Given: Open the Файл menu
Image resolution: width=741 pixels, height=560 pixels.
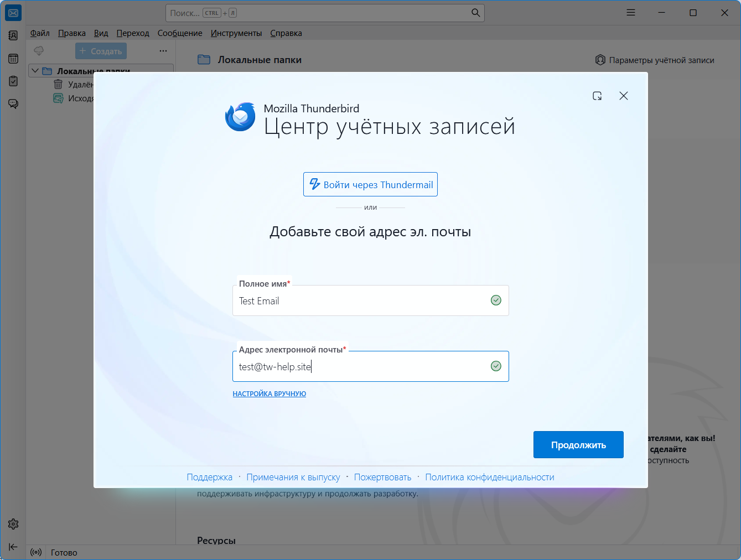Looking at the screenshot, I should pyautogui.click(x=40, y=33).
